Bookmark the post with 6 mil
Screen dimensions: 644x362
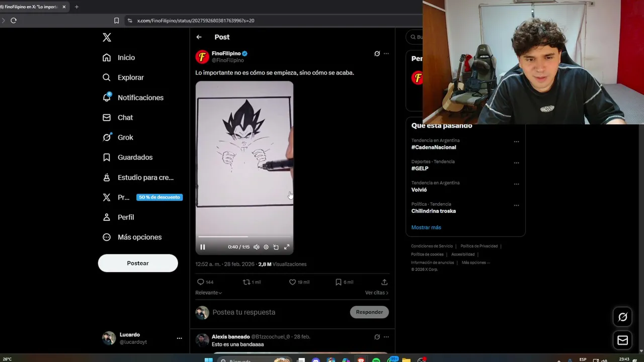point(339,282)
